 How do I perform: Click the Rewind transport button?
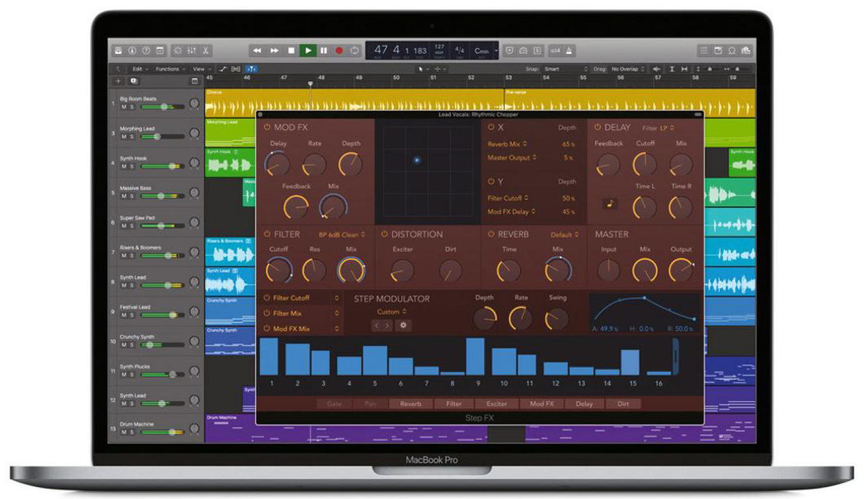click(257, 50)
